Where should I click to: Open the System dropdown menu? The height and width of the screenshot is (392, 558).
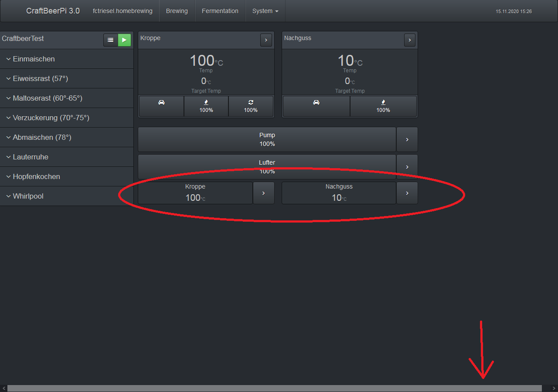click(265, 11)
